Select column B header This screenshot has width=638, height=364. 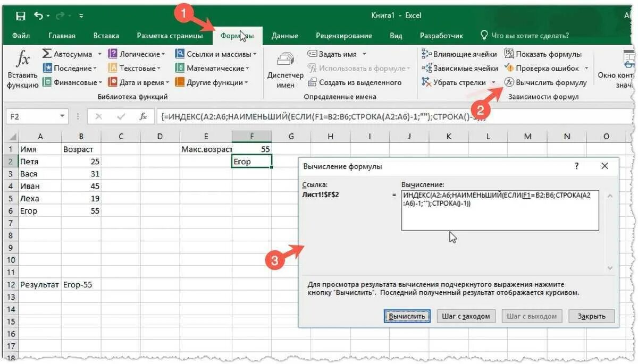[81, 137]
